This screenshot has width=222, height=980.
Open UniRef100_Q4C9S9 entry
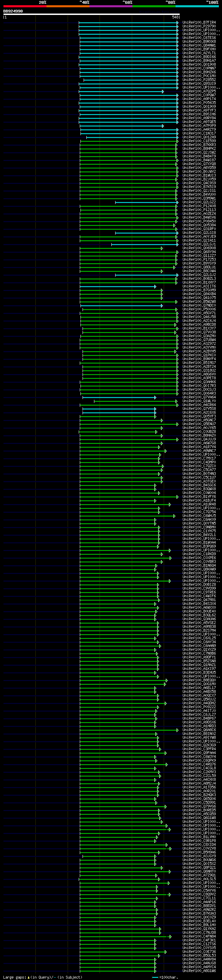(199, 183)
